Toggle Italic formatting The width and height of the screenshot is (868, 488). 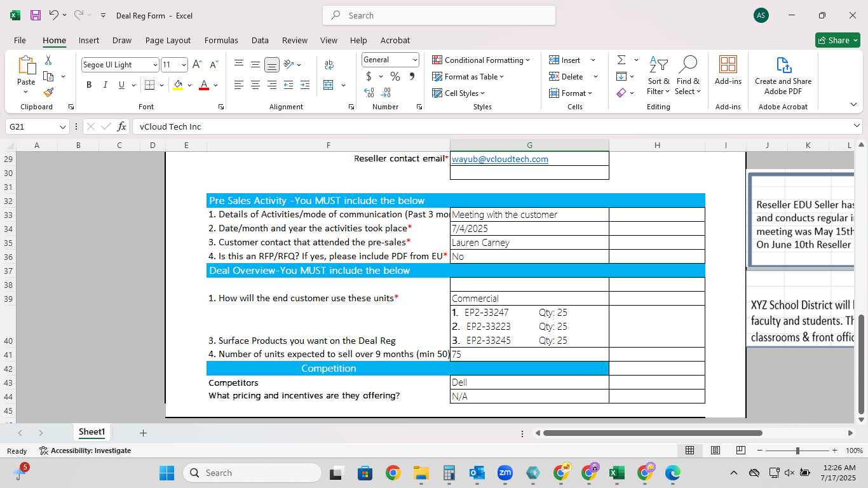[x=105, y=85]
